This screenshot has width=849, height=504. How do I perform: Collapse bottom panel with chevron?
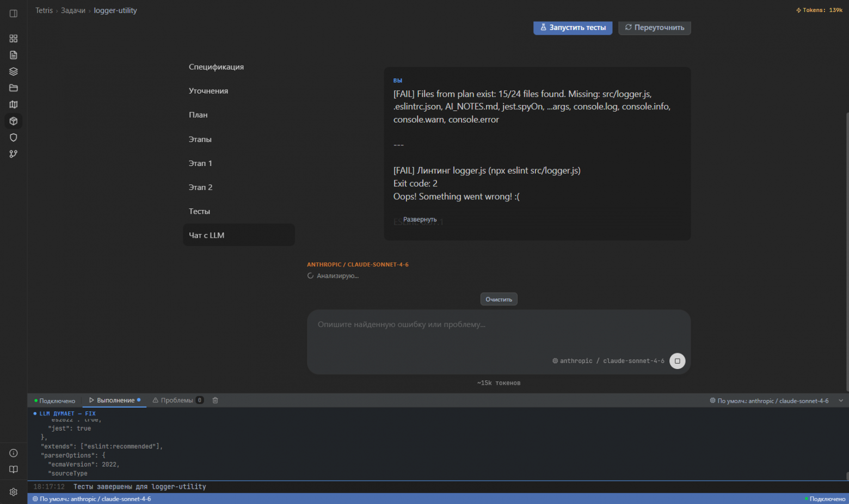click(x=841, y=401)
